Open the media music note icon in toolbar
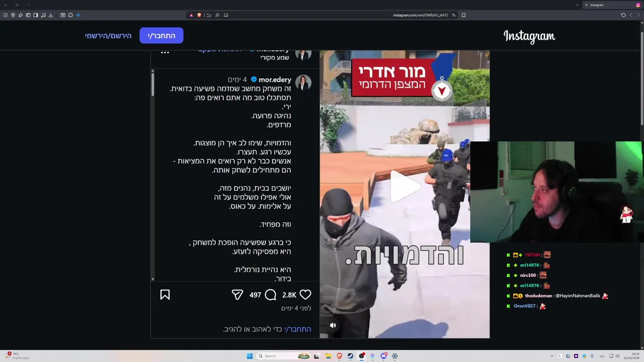The width and height of the screenshot is (644, 362). [x=43, y=15]
